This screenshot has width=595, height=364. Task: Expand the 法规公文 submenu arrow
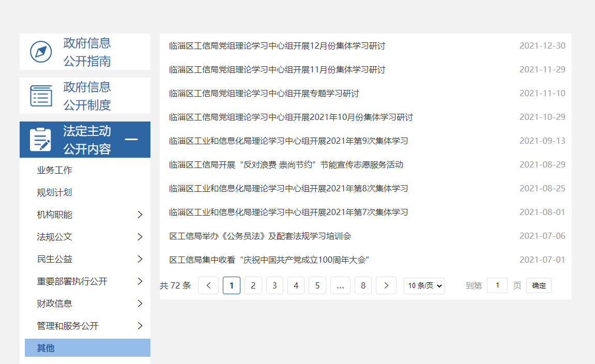pyautogui.click(x=140, y=237)
